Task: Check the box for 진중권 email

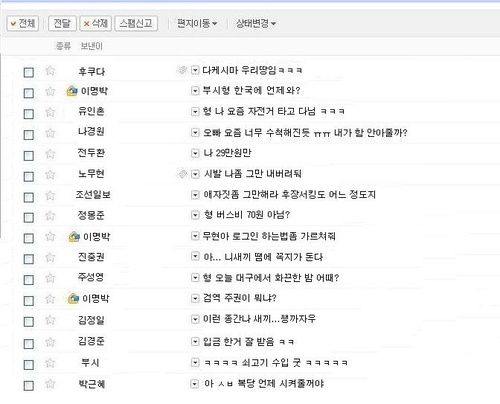Action: 29,259
